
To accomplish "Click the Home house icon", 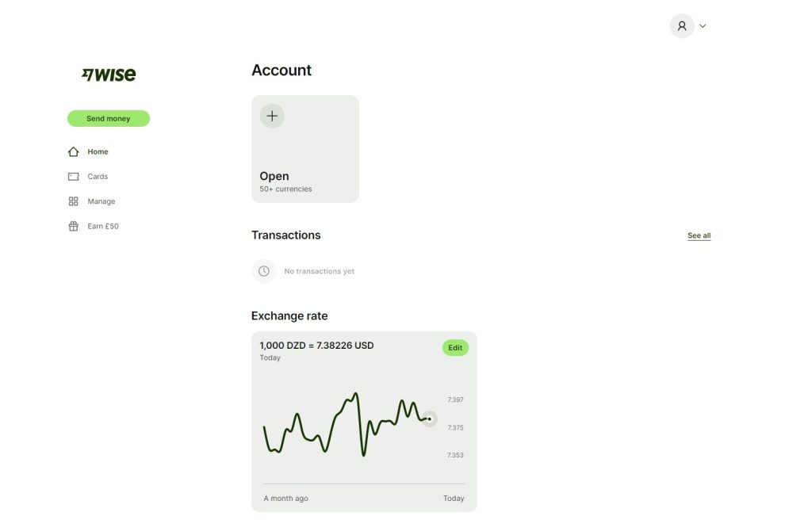I will [74, 151].
